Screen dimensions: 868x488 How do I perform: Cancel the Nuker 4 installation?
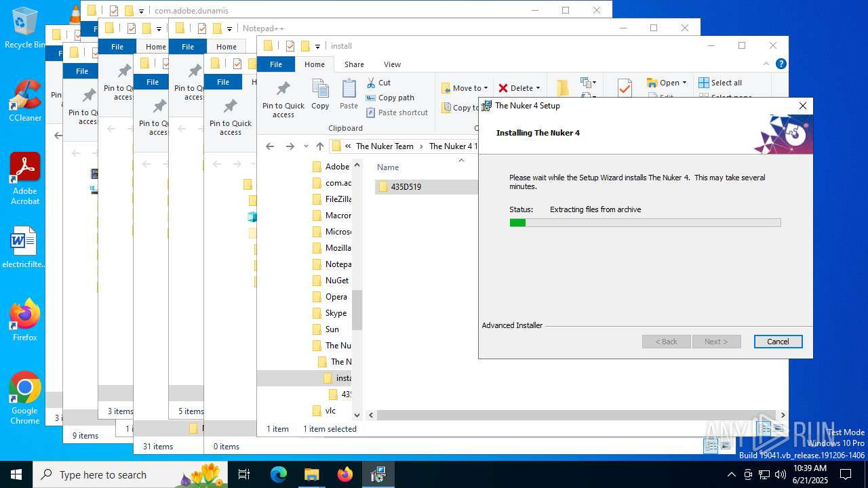pyautogui.click(x=778, y=342)
